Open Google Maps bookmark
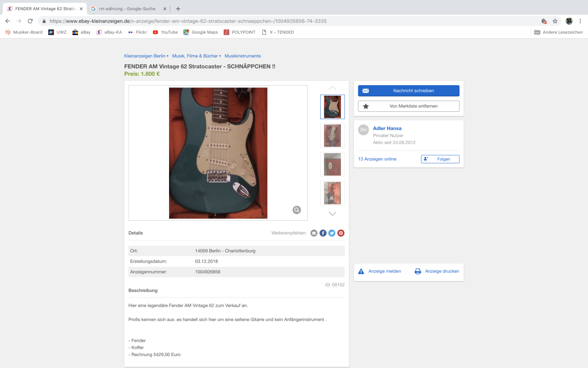This screenshot has width=588, height=368. (x=201, y=32)
